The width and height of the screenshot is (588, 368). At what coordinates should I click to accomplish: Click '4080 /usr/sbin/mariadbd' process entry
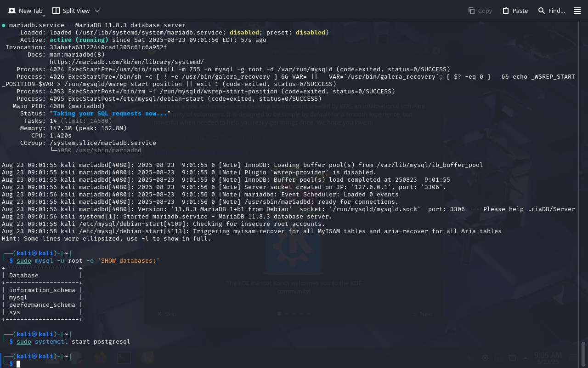(x=99, y=150)
